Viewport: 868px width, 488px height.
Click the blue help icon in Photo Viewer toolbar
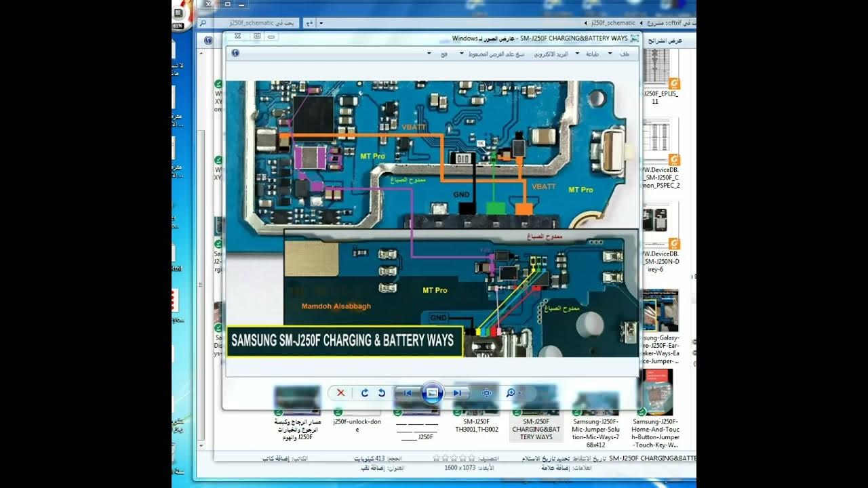coord(235,53)
